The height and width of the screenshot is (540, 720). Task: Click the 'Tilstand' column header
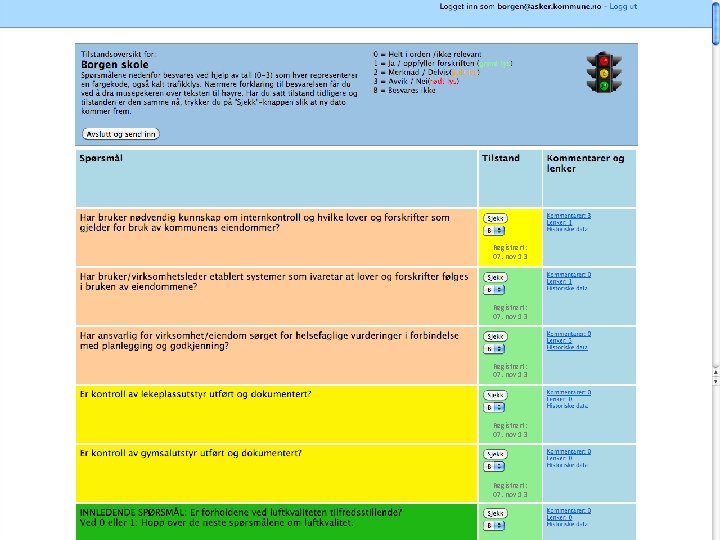click(501, 158)
